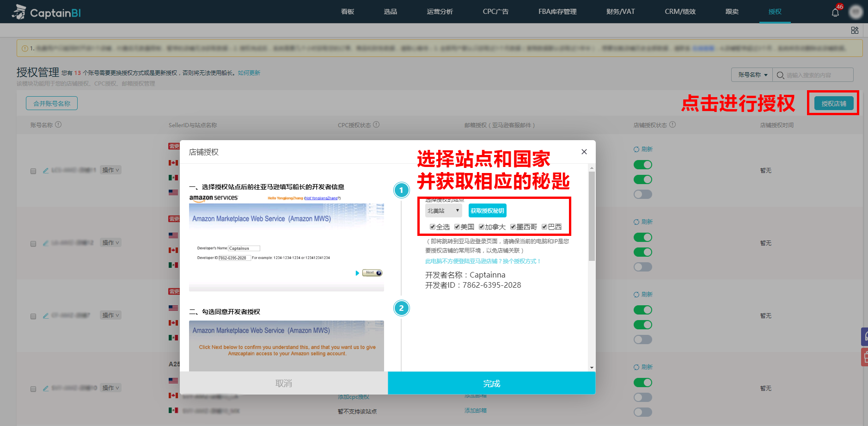Click the info icon beside 店铺授权状态 header
This screenshot has height=426, width=868.
(672, 124)
